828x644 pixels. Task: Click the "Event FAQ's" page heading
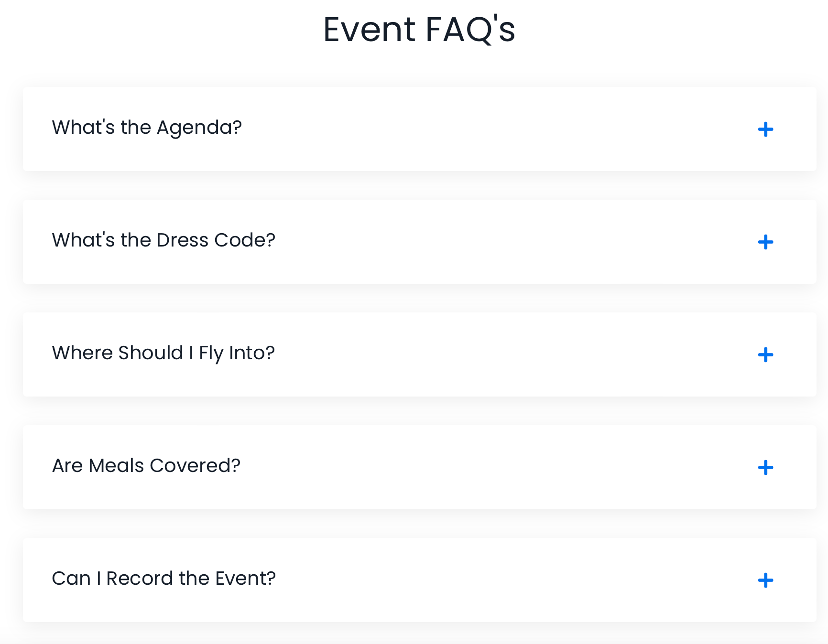[x=419, y=30]
